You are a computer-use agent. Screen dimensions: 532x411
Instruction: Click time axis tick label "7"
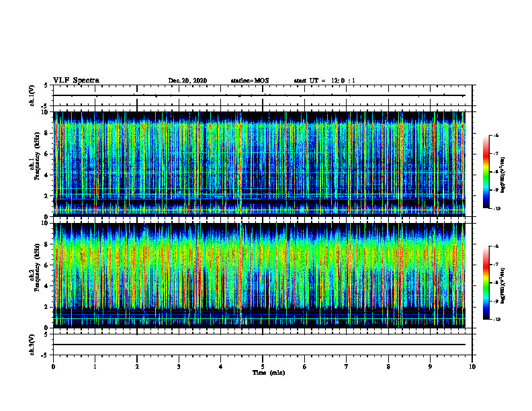click(347, 367)
